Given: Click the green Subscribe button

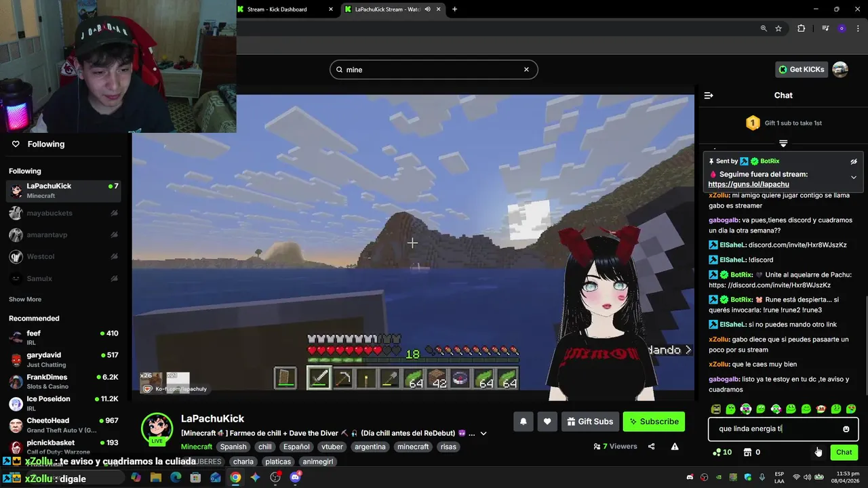Looking at the screenshot, I should coord(654,422).
